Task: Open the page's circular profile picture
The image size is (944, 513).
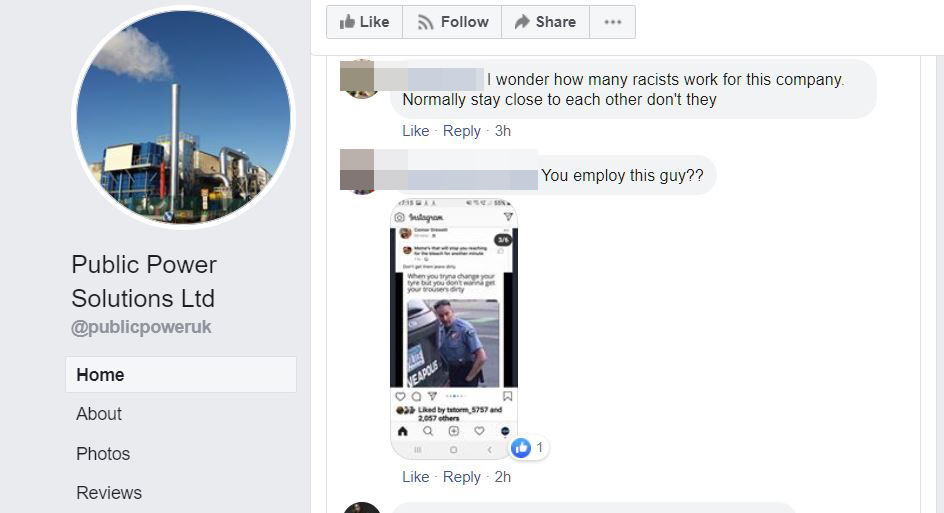Action: tap(183, 117)
